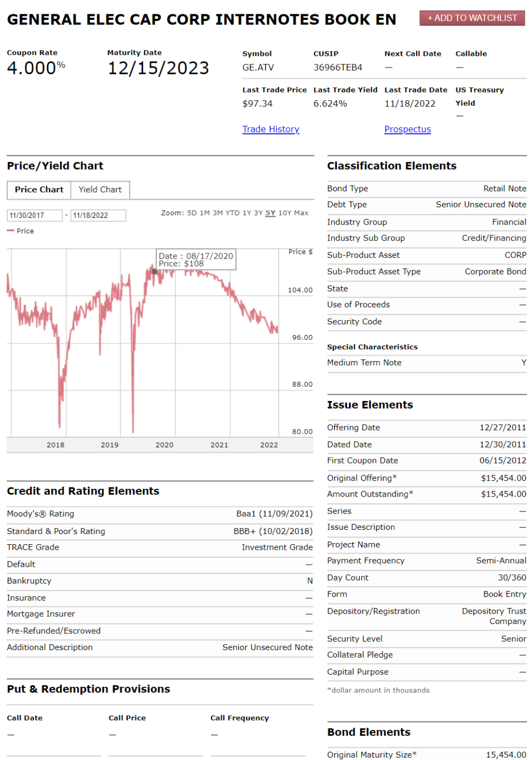
Task: Select the last trade price $97.34
Action: tap(258, 104)
